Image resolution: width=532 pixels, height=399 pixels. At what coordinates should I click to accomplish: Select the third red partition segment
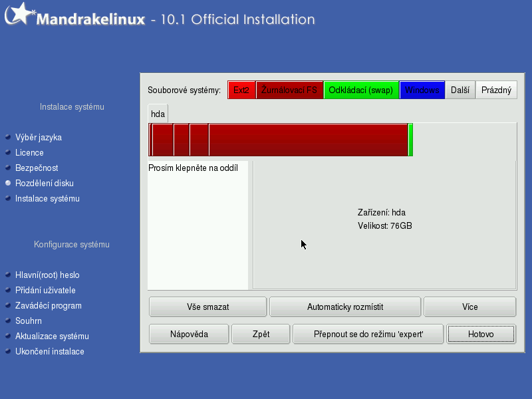(182, 140)
